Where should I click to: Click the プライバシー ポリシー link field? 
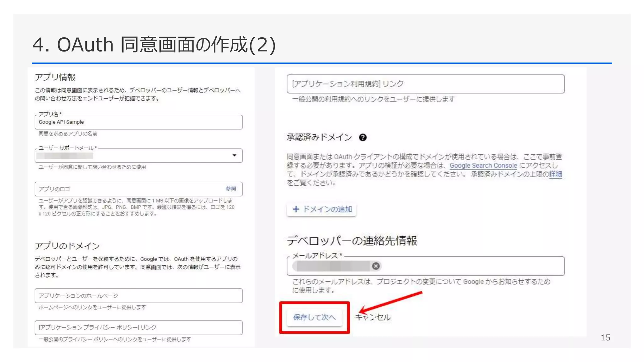coord(138,327)
